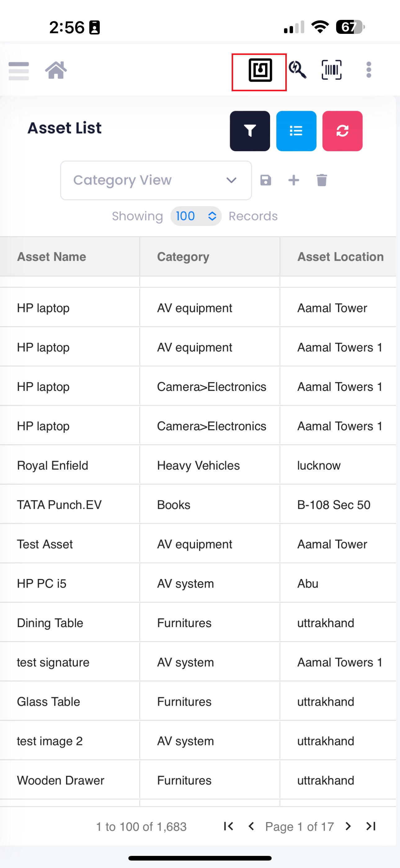The height and width of the screenshot is (868, 400).
Task: Click the dark filter funnel button
Action: (x=250, y=131)
